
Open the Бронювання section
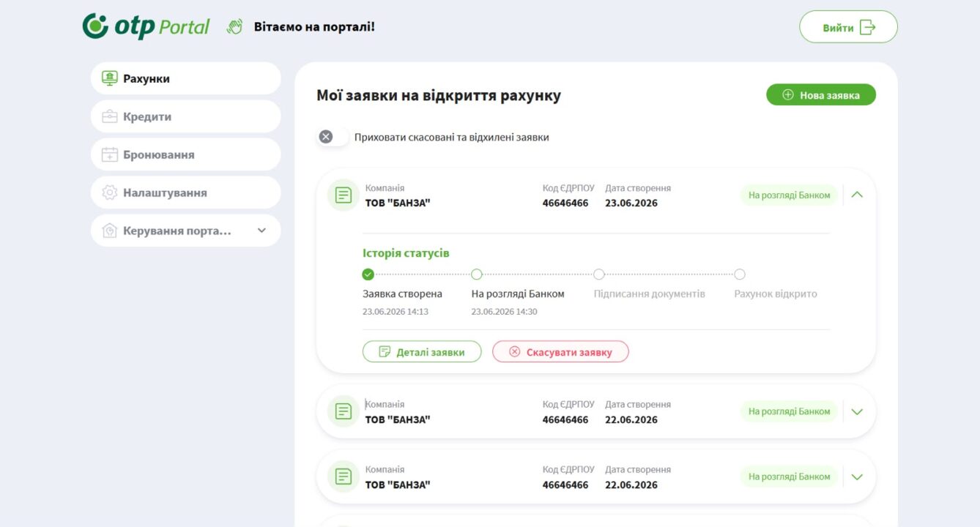[x=186, y=154]
